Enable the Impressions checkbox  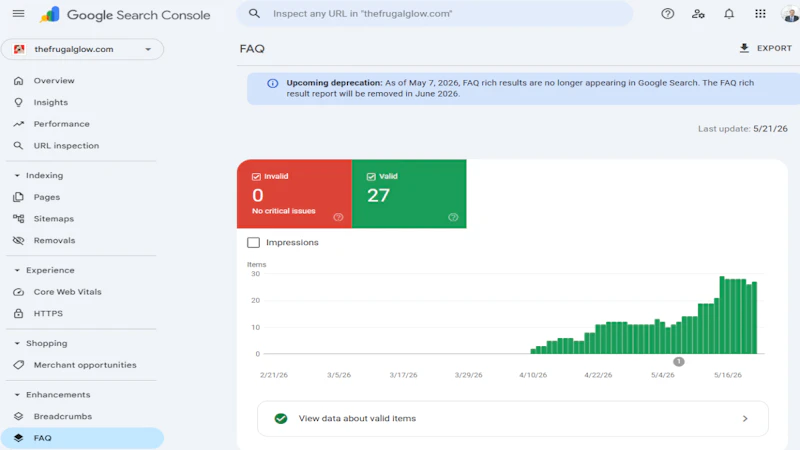tap(254, 242)
